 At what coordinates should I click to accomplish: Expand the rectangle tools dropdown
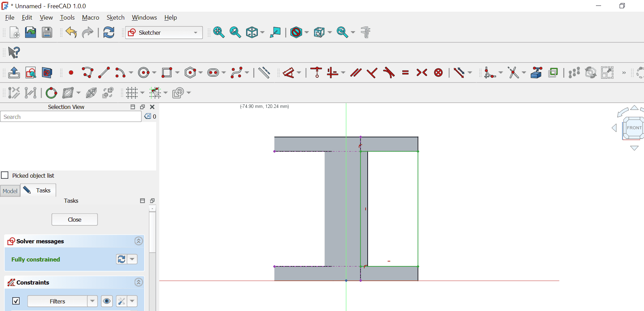coord(177,73)
